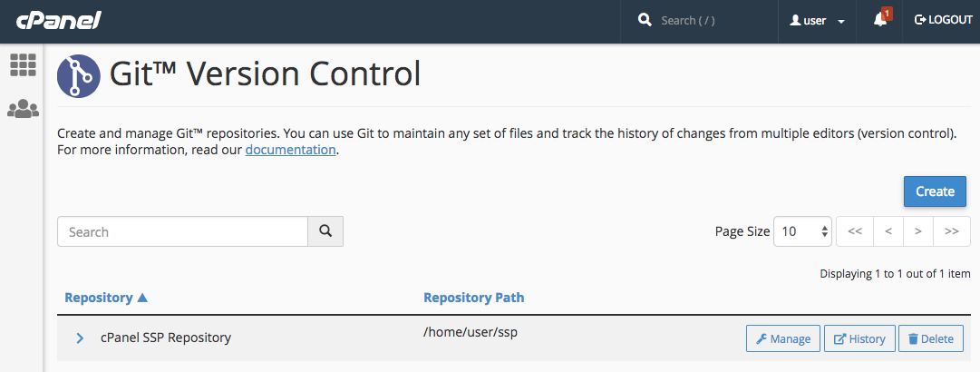The height and width of the screenshot is (372, 980).
Task: Open the notifications bell
Action: (x=880, y=20)
